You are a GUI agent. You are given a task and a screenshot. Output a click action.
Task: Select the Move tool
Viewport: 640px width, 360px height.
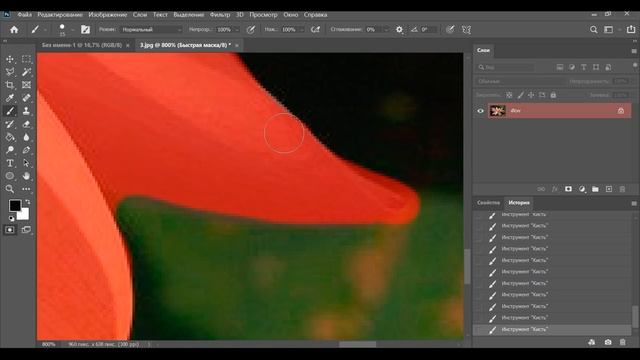coord(10,59)
